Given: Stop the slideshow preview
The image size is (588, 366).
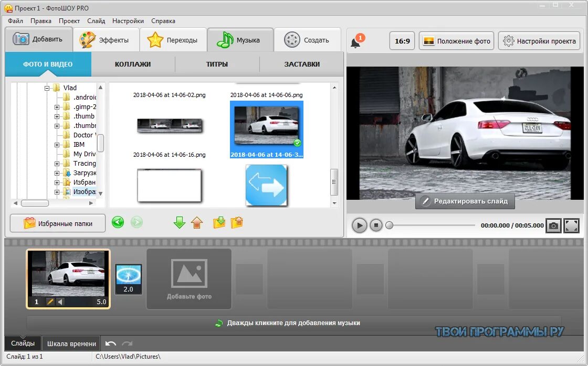Looking at the screenshot, I should (376, 225).
